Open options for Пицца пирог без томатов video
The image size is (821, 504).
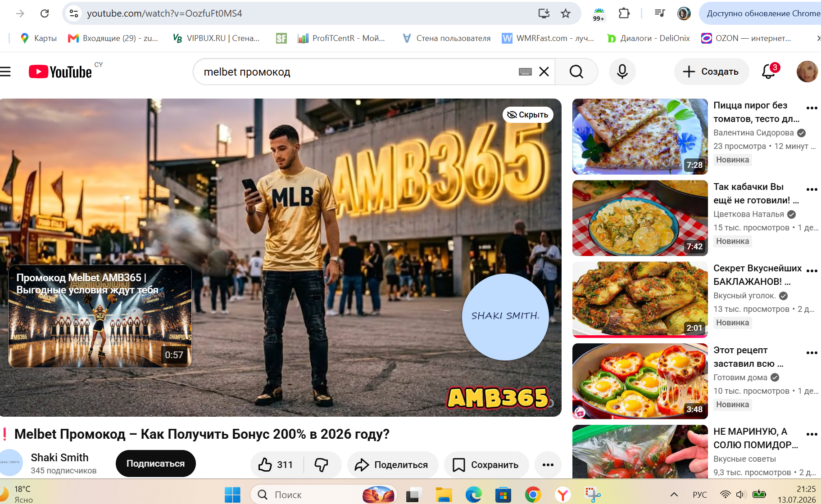[812, 108]
